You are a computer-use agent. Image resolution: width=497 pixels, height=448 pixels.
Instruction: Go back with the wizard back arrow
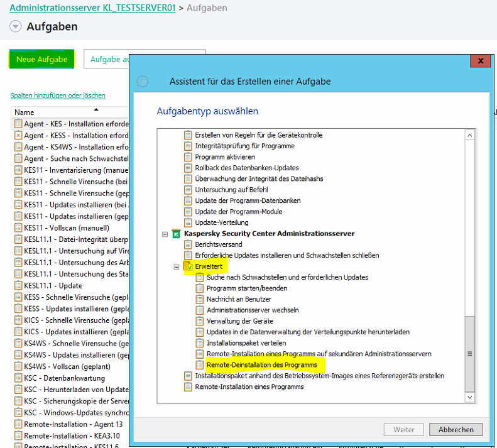click(x=143, y=82)
